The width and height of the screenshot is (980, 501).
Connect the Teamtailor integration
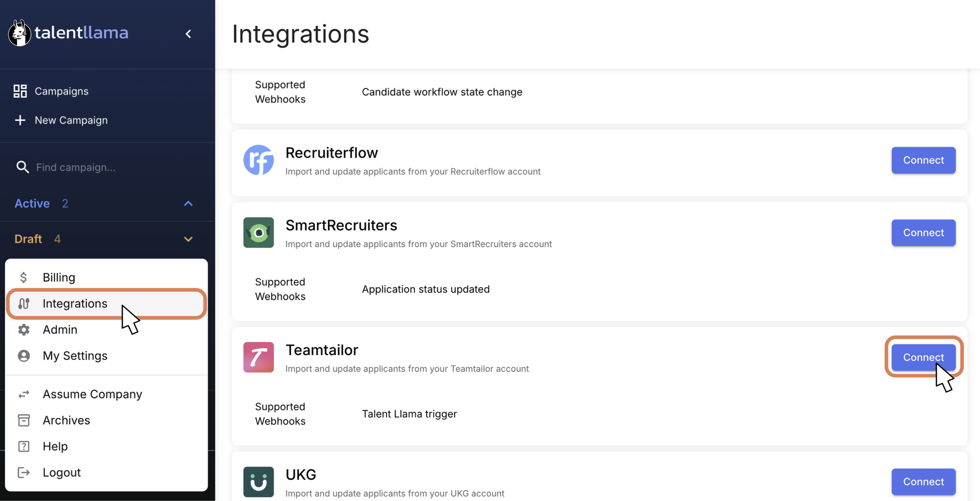point(923,357)
